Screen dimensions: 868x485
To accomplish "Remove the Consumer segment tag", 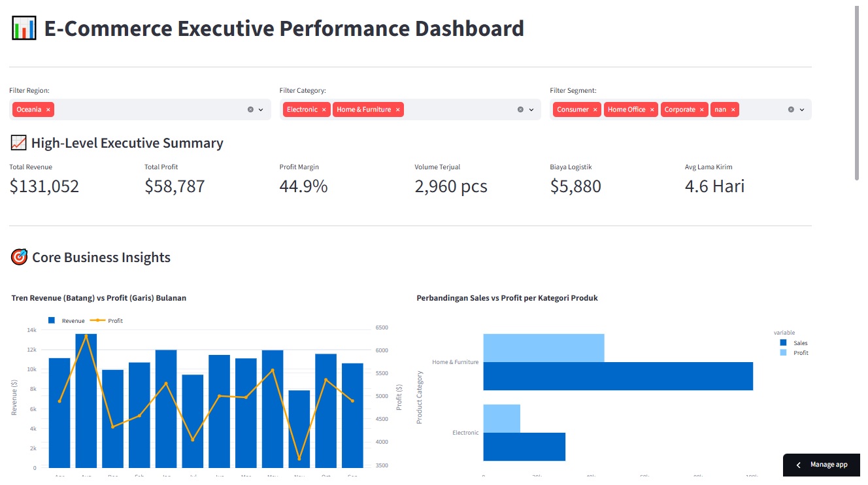I will point(595,110).
